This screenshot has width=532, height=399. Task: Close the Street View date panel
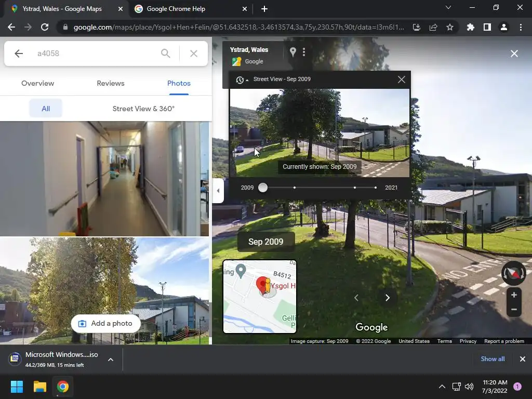pyautogui.click(x=402, y=79)
